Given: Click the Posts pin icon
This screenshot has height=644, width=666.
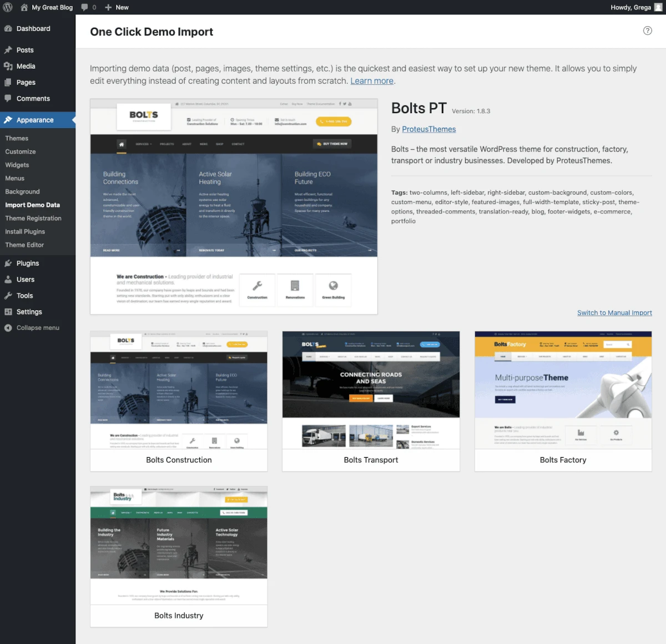Looking at the screenshot, I should point(8,50).
